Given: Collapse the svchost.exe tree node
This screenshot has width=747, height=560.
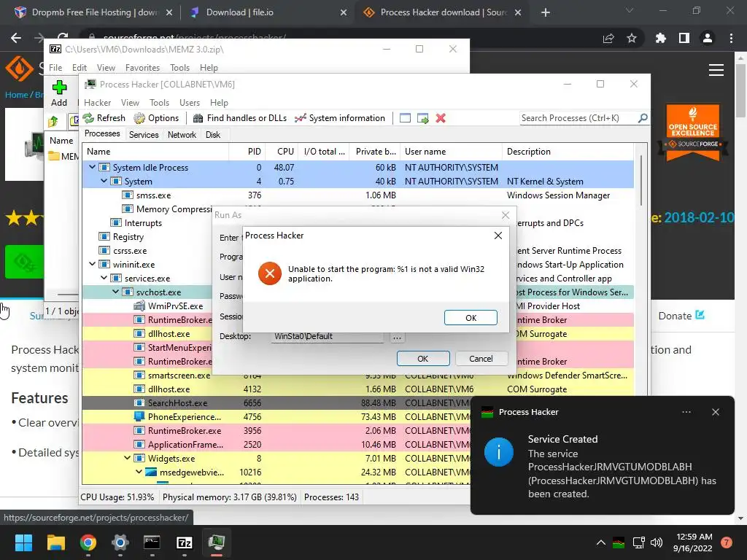Looking at the screenshot, I should (115, 292).
